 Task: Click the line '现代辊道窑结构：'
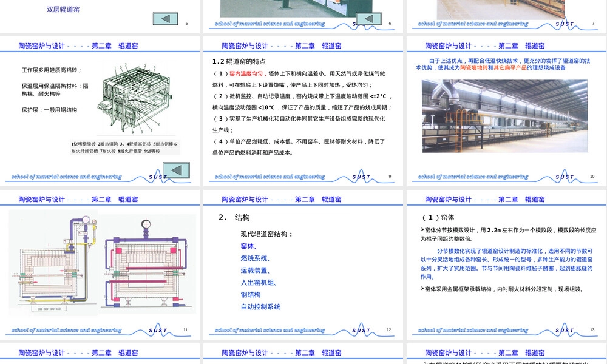pyautogui.click(x=266, y=234)
